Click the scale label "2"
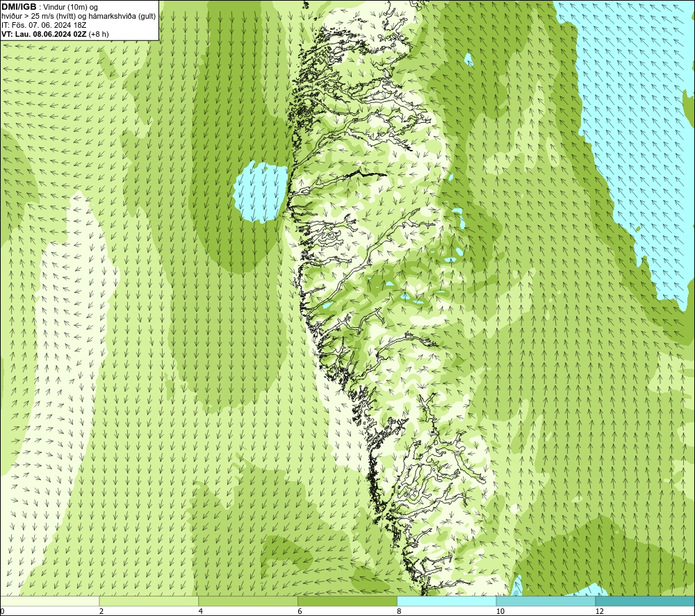Image resolution: width=695 pixels, height=616 pixels. point(101,611)
